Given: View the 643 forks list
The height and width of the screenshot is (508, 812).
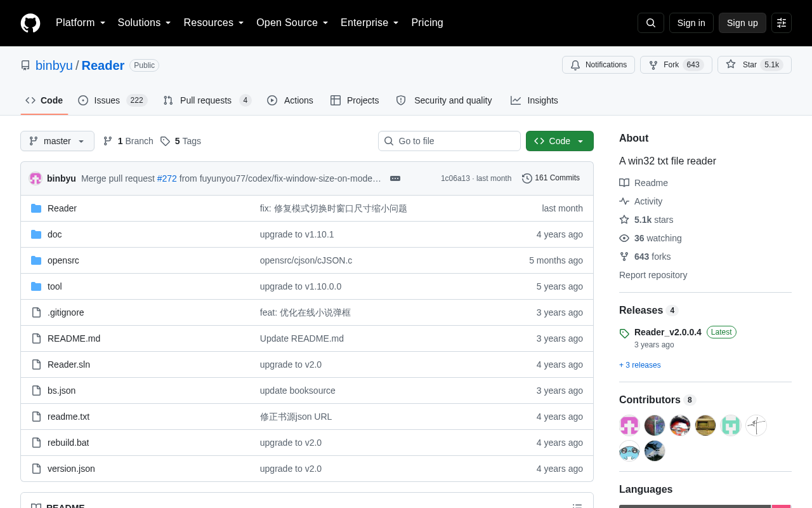Looking at the screenshot, I should point(645,257).
